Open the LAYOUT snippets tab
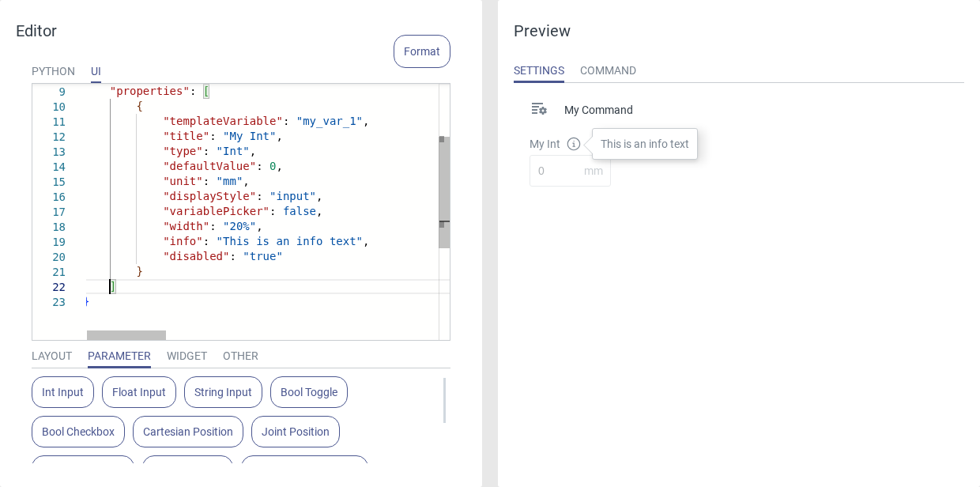The height and width of the screenshot is (487, 980). coord(51,356)
